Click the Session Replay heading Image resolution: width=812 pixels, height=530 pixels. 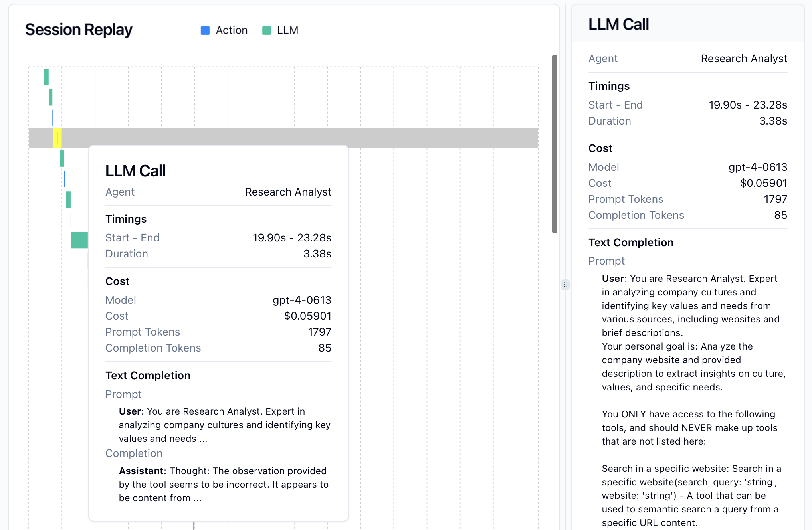point(79,30)
